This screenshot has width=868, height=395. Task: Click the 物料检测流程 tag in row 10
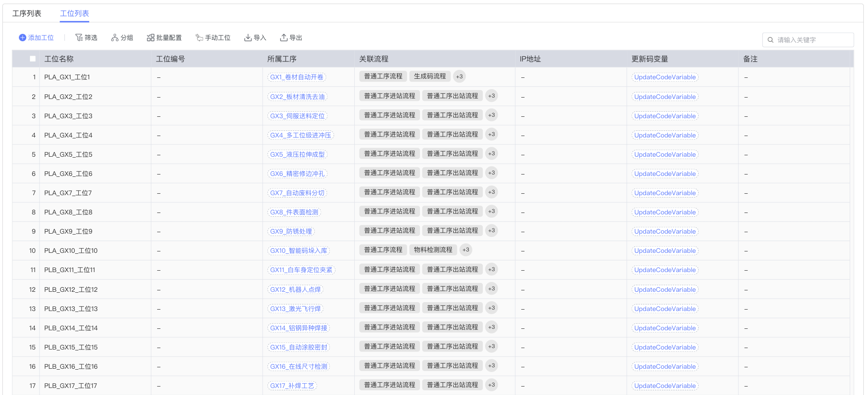click(x=433, y=250)
